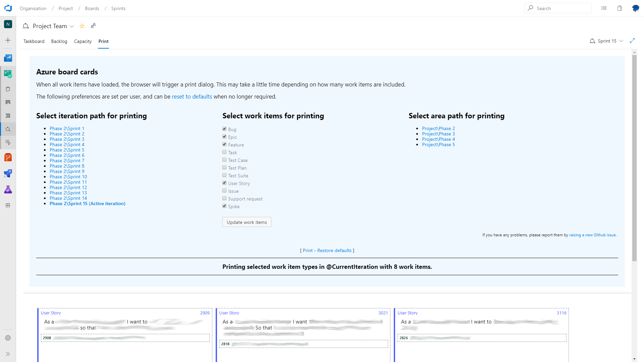Expand the Project Team dropdown
Screen dimensions: 644x362
pos(72,26)
